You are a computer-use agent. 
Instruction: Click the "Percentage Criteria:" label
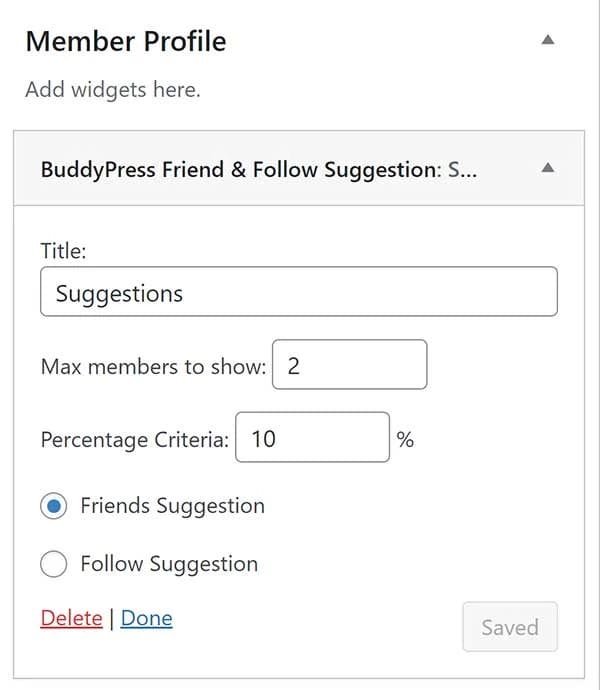pos(135,439)
